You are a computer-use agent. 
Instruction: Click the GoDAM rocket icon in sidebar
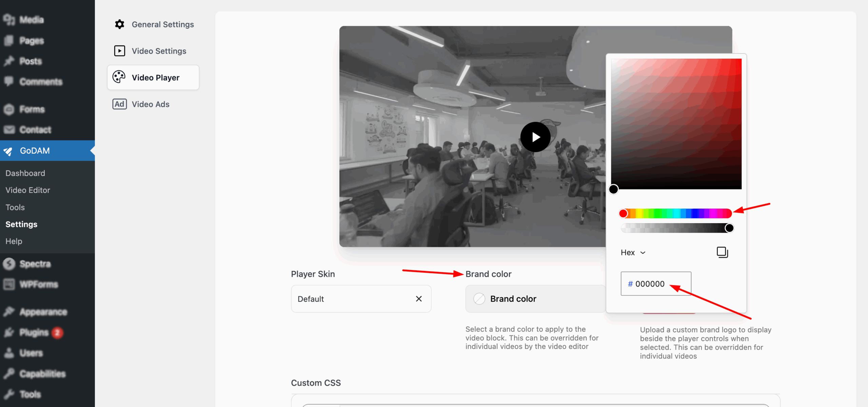[x=8, y=151]
